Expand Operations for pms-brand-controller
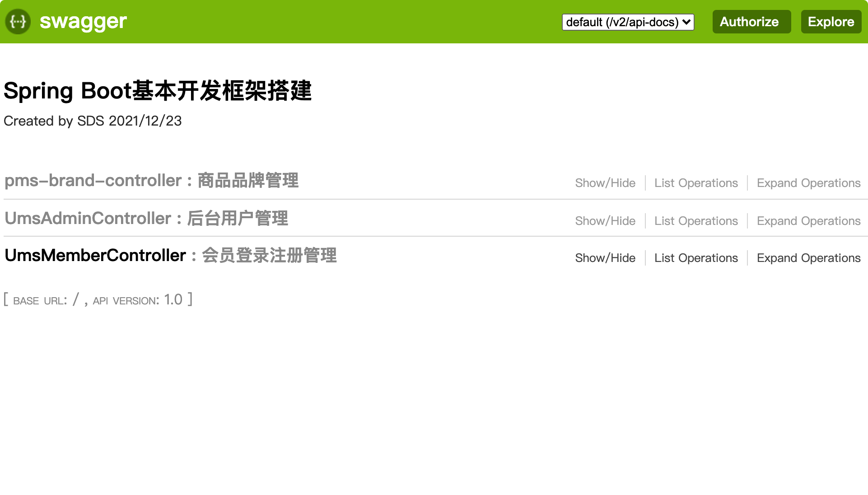Image resolution: width=868 pixels, height=495 pixels. click(x=808, y=183)
